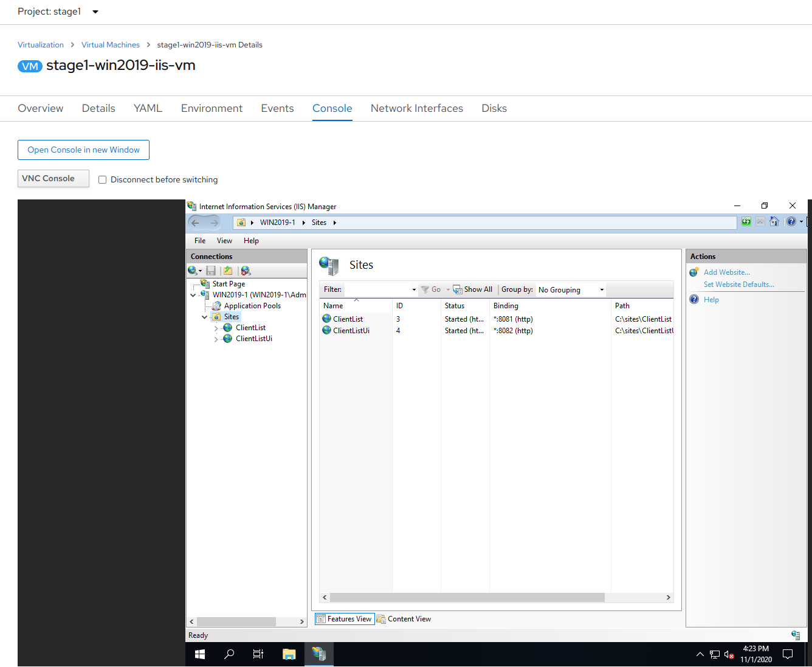
Task: Open the File menu in IIS Manager
Action: (199, 241)
